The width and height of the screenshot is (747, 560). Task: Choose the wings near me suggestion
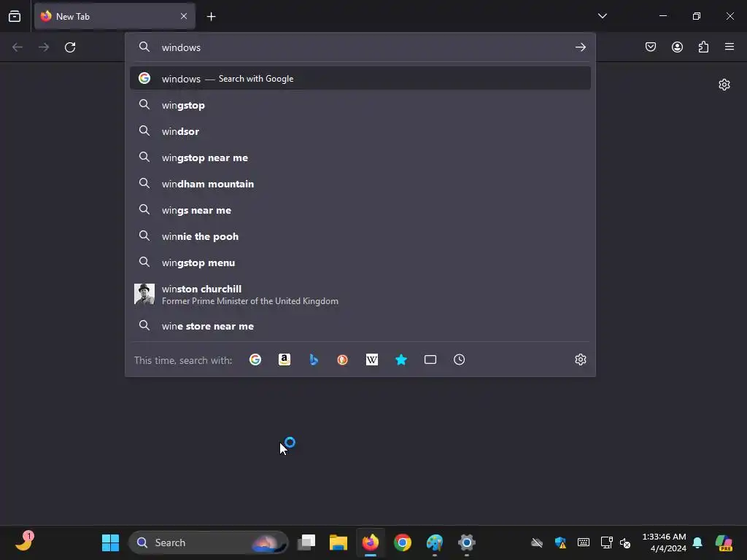click(360, 210)
